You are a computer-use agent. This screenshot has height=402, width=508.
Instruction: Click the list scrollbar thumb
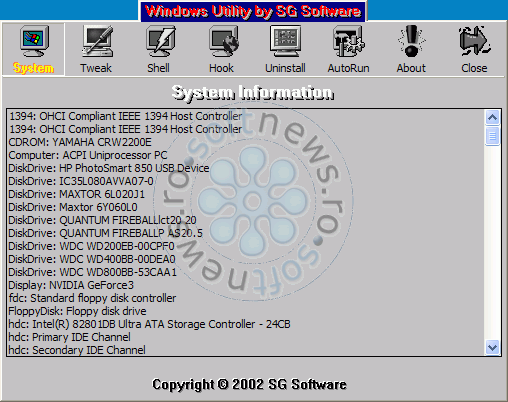click(492, 136)
